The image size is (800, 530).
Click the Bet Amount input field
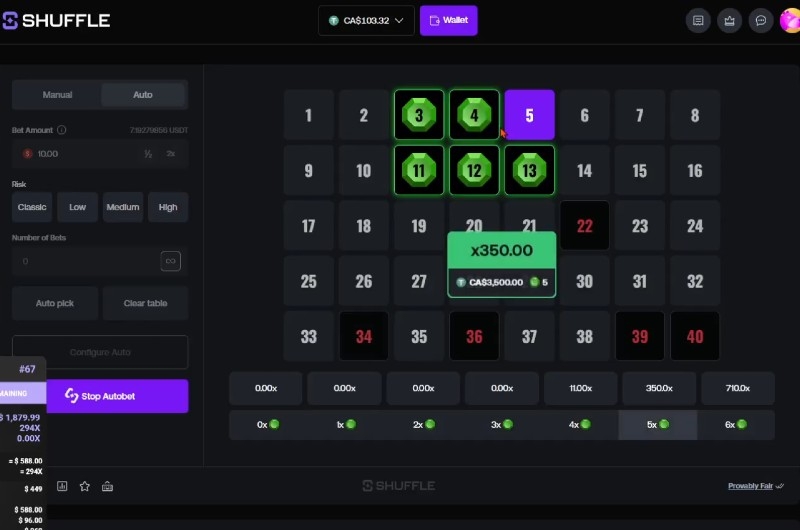[x=80, y=154]
